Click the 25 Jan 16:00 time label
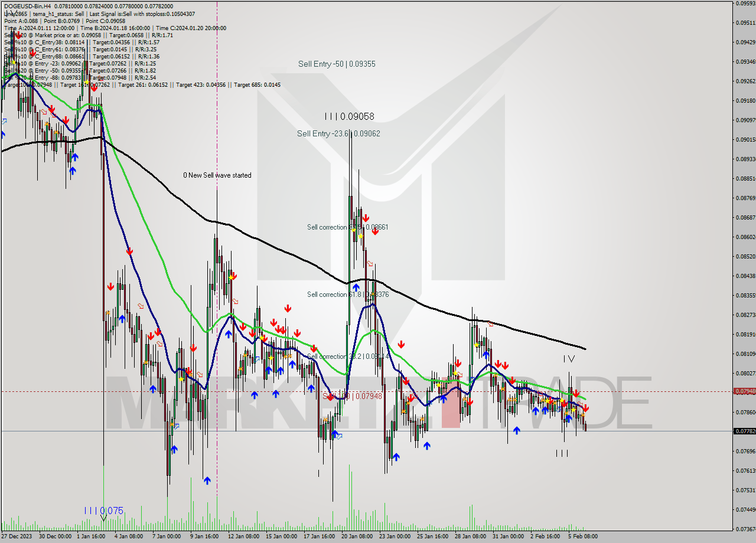This screenshot has width=756, height=543. pyautogui.click(x=432, y=537)
